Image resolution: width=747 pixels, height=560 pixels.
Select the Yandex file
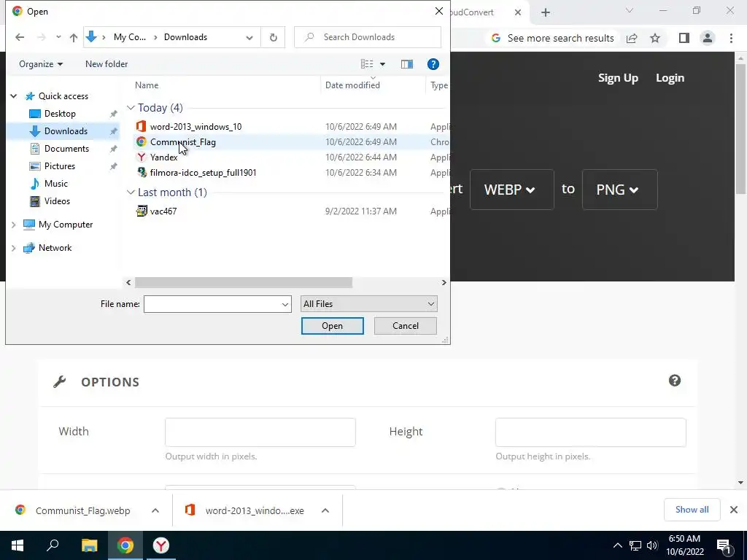pos(164,157)
